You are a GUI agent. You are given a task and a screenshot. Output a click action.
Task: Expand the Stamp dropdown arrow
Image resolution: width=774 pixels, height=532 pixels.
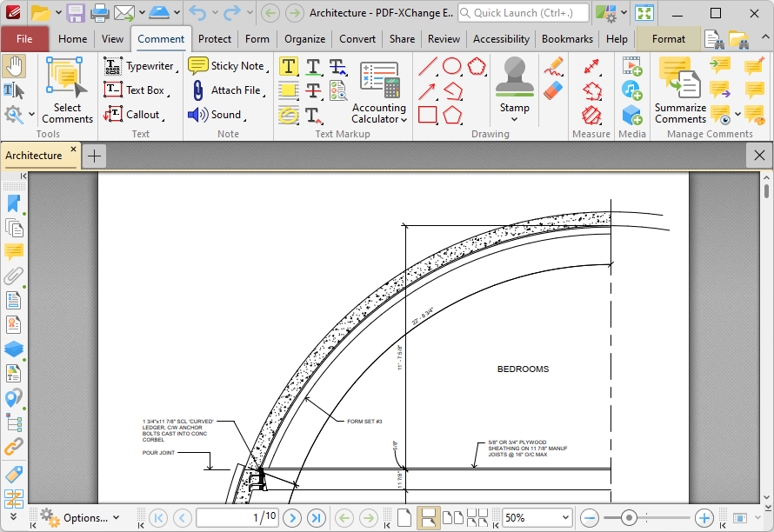tap(514, 119)
